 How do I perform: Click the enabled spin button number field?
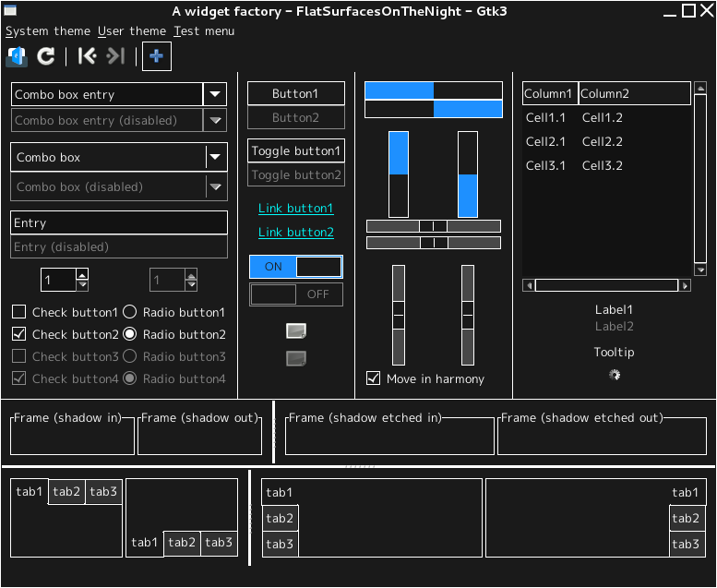pyautogui.click(x=58, y=280)
